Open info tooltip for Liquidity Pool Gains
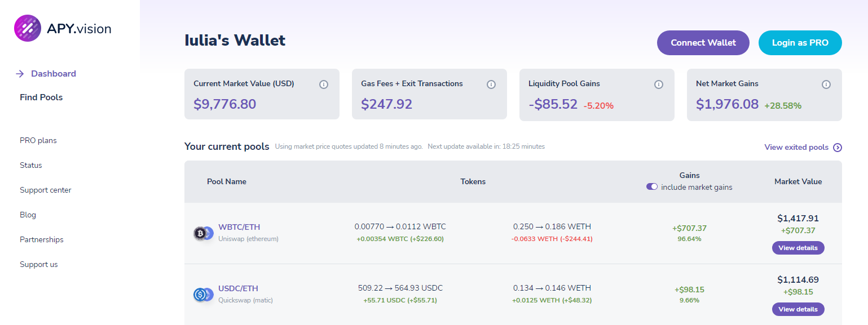 tap(659, 84)
